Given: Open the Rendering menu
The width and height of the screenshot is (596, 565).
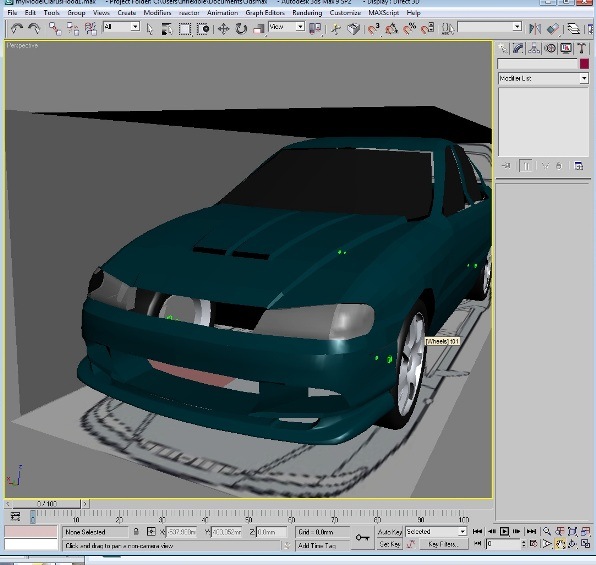Looking at the screenshot, I should click(307, 13).
